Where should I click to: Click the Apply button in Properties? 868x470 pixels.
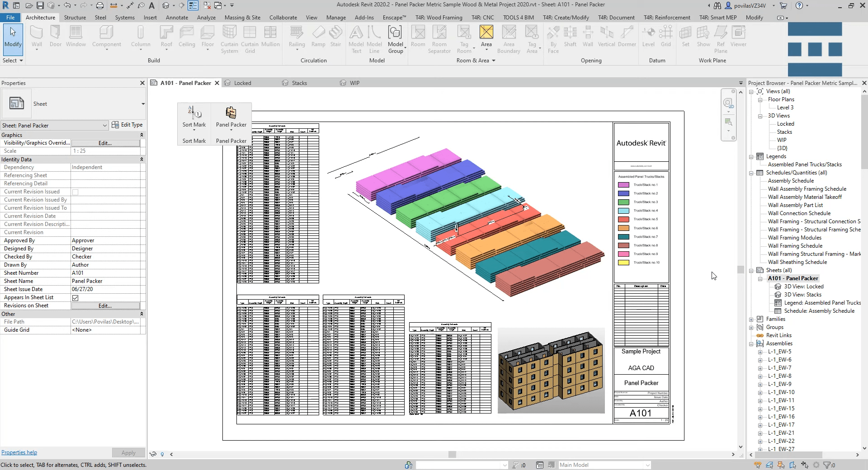[x=128, y=452]
